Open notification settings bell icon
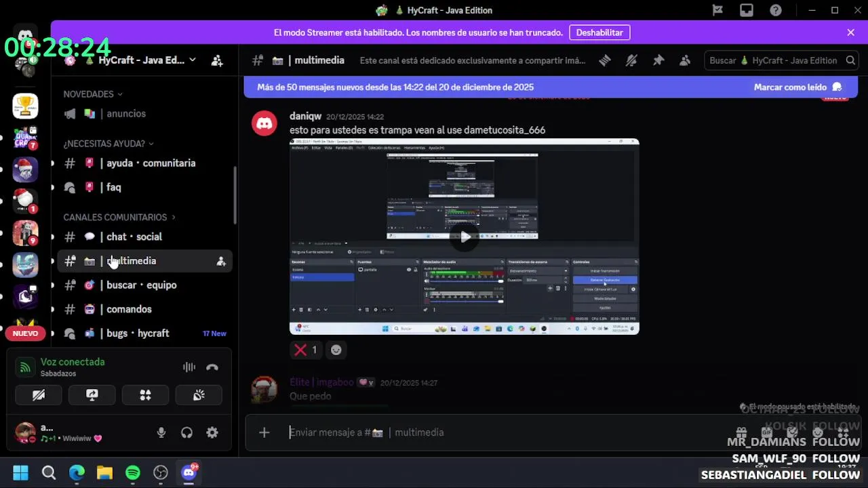 point(631,60)
